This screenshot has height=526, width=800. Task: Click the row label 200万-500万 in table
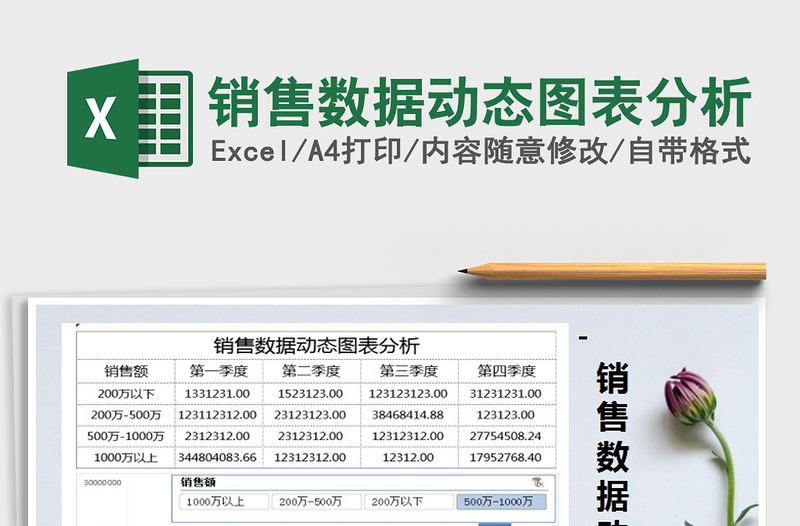[126, 415]
